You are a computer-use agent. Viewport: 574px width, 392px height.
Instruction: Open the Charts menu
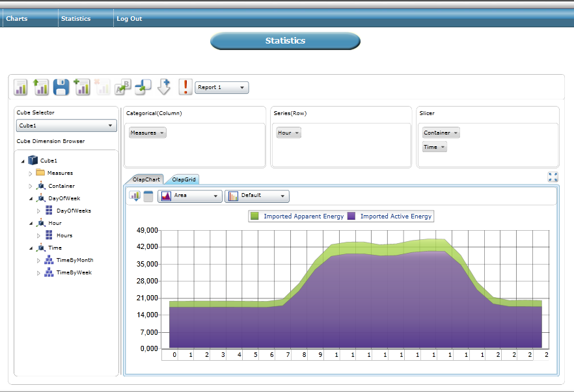[17, 19]
